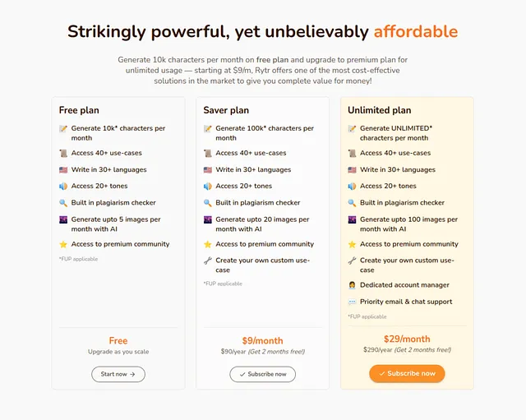The height and width of the screenshot is (420, 526).
Task: Click the flag icon in Saver plan languages row
Action: 208,170
